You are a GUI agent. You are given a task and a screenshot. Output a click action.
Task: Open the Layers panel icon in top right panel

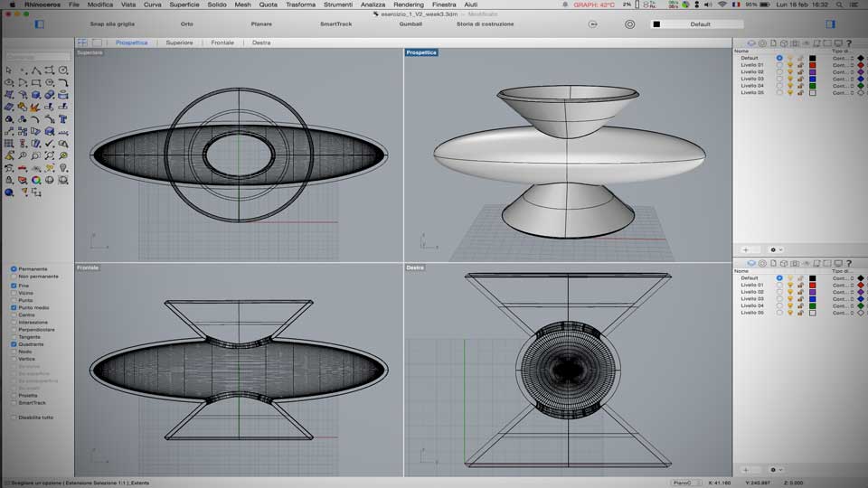tap(751, 43)
